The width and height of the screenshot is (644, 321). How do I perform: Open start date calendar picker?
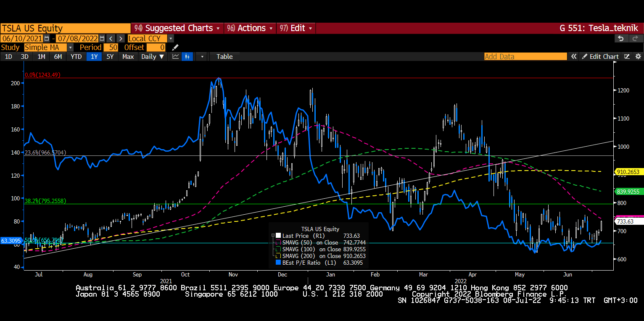tap(46, 38)
